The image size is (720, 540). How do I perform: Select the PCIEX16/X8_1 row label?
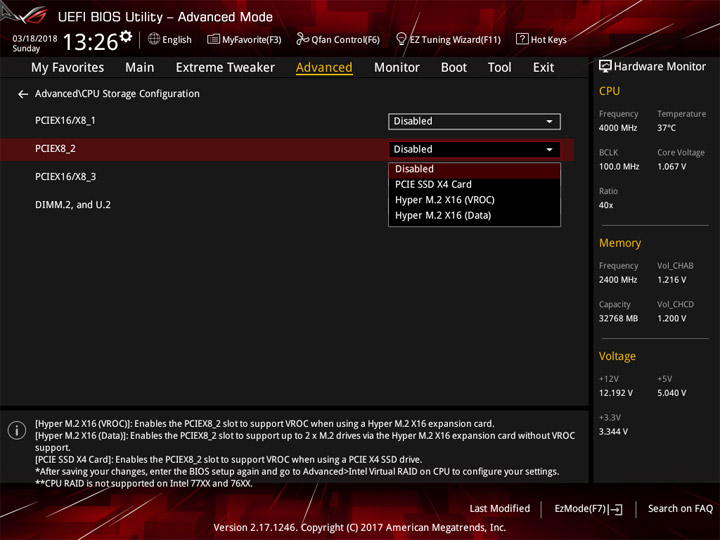point(65,120)
